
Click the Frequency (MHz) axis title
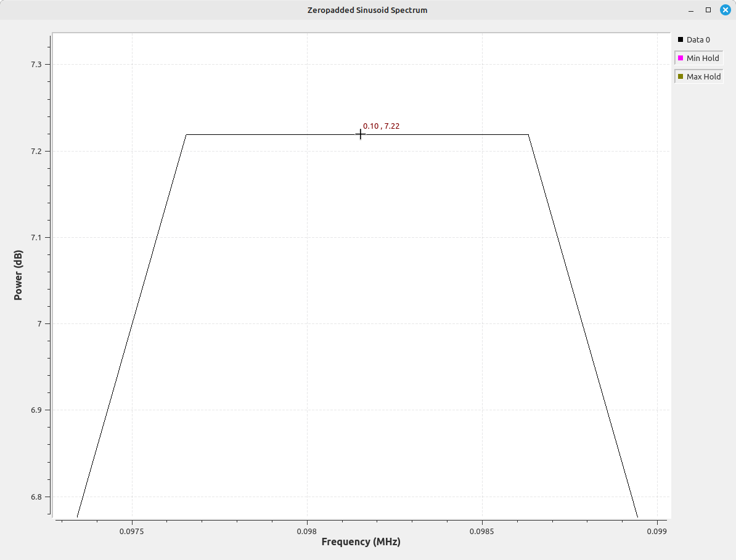coord(361,542)
